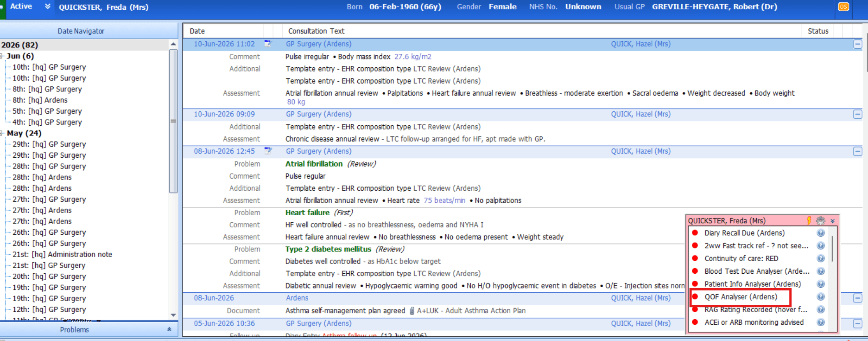The height and width of the screenshot is (341, 868).
Task: Click the info icon for Continuity of care: RED
Action: [821, 258]
